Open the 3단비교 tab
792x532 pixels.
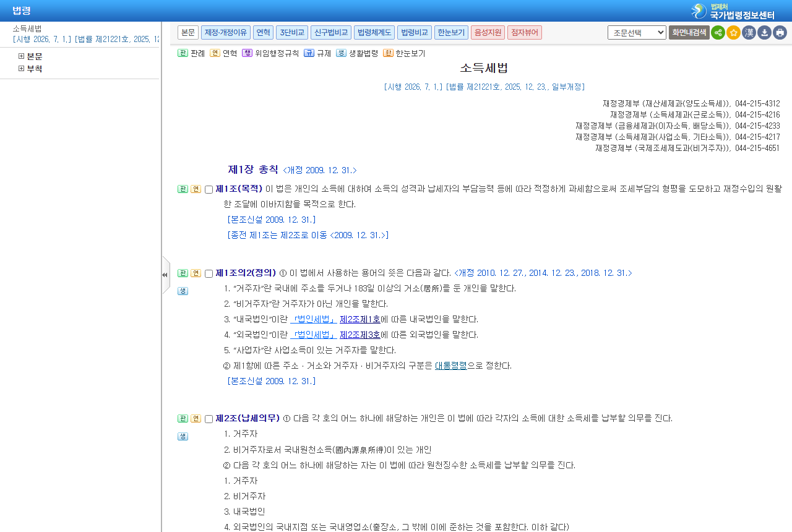pos(292,32)
